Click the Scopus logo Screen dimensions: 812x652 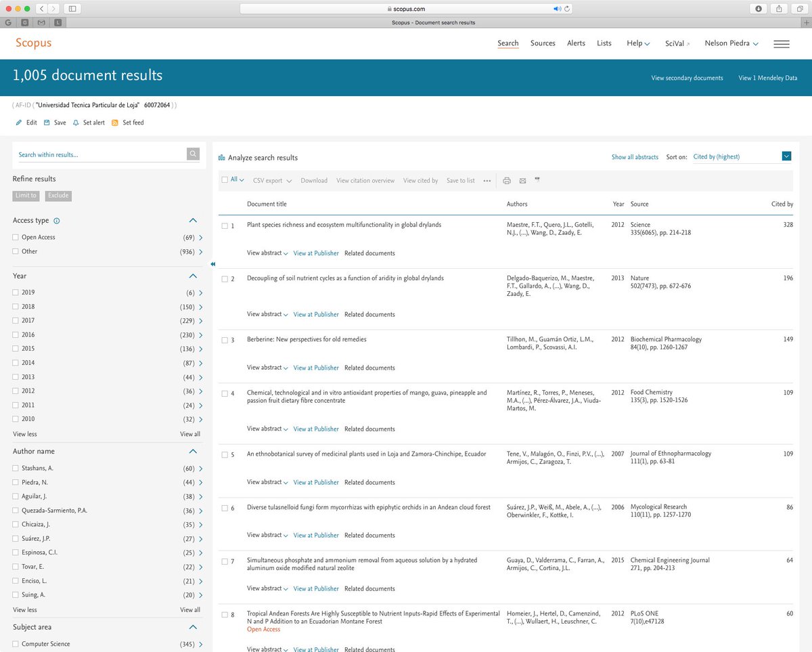(34, 43)
